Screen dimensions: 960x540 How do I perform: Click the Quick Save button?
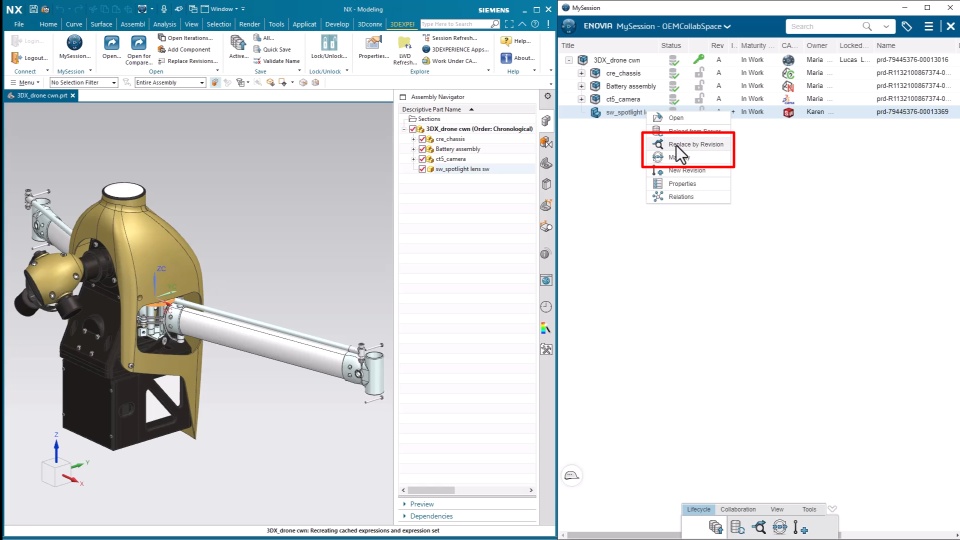[272, 50]
